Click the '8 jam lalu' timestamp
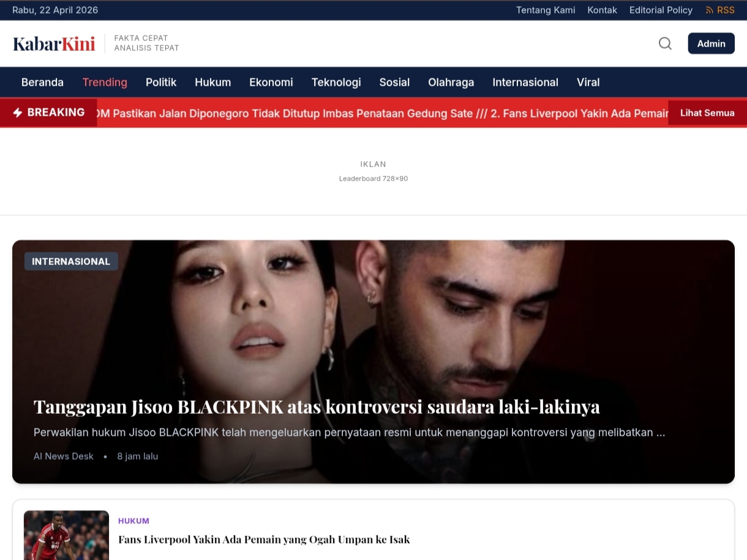Screen dimensions: 747x560 pos(138,456)
